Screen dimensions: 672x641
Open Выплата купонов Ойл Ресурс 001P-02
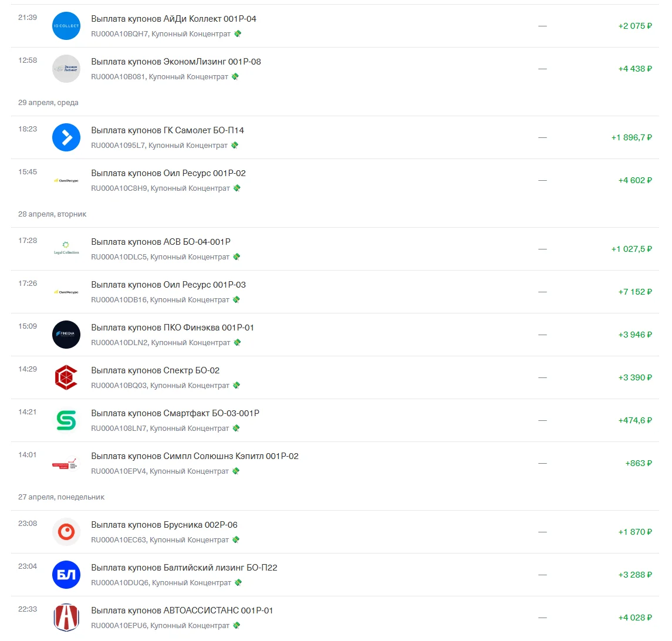[168, 173]
